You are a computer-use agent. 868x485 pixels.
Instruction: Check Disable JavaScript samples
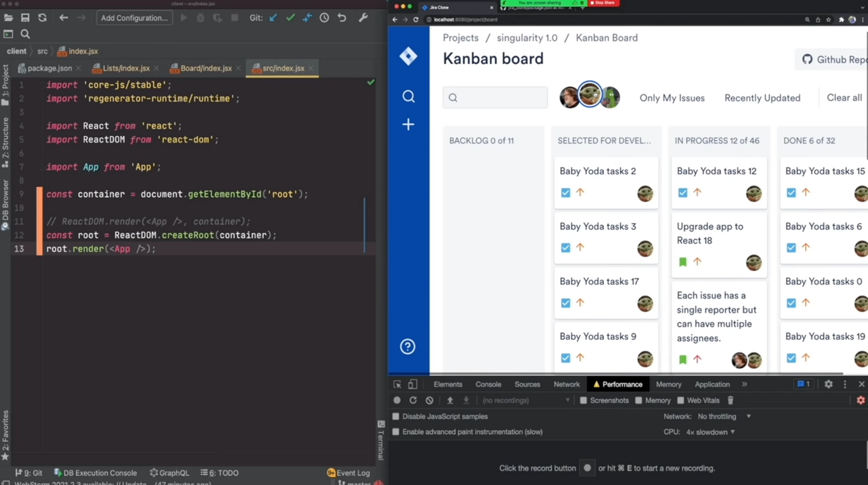[395, 416]
